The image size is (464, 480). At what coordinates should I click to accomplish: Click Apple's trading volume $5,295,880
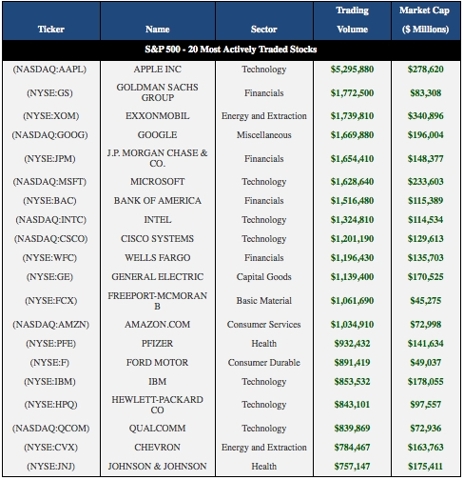point(352,69)
